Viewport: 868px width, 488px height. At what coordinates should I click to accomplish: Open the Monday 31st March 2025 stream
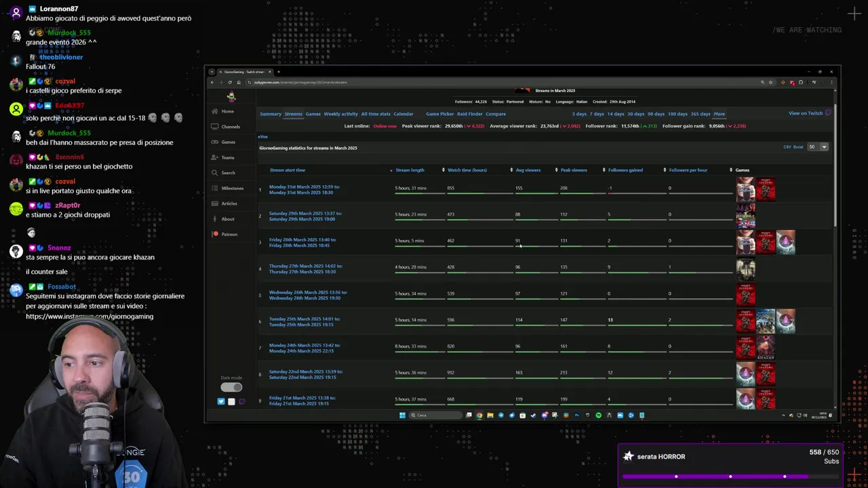click(x=304, y=190)
